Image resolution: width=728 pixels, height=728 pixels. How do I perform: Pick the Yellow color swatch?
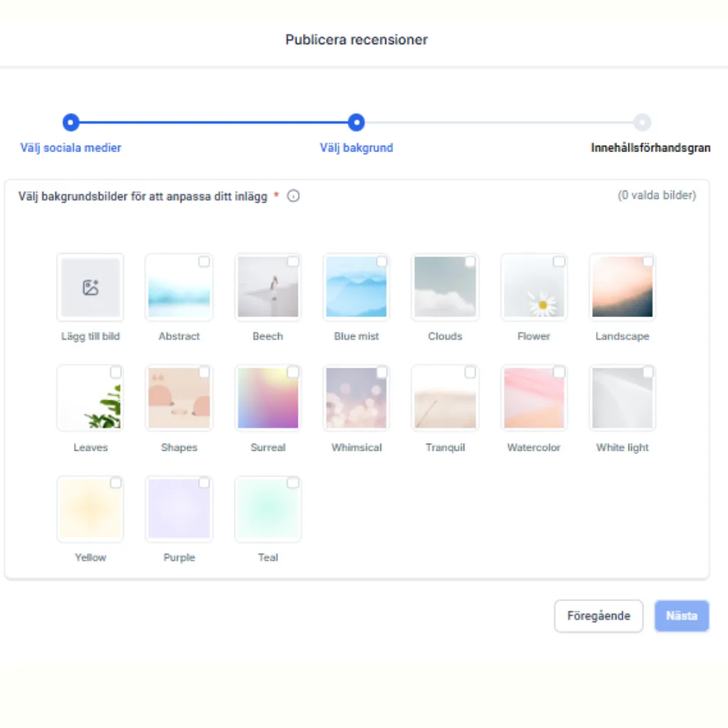tap(90, 509)
